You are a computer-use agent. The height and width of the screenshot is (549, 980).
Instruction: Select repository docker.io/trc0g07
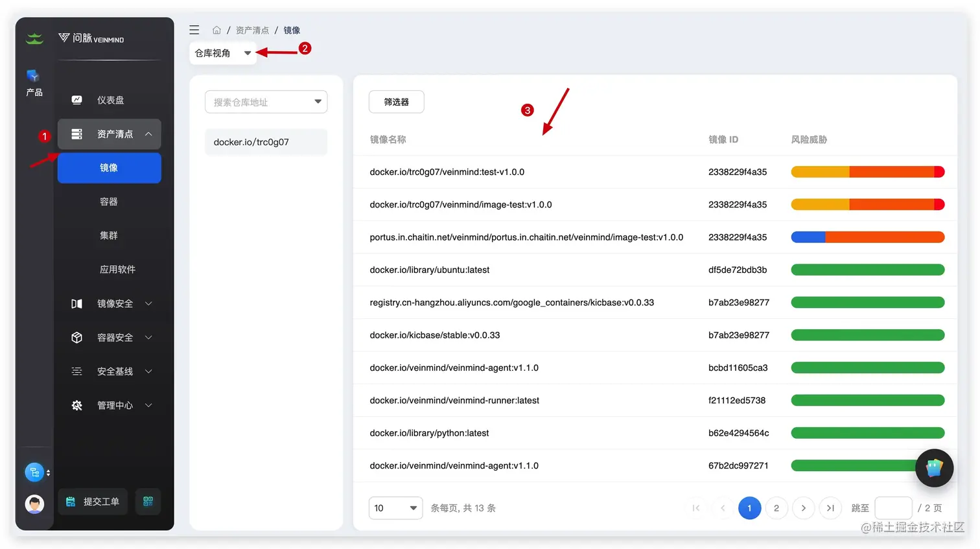[266, 142]
